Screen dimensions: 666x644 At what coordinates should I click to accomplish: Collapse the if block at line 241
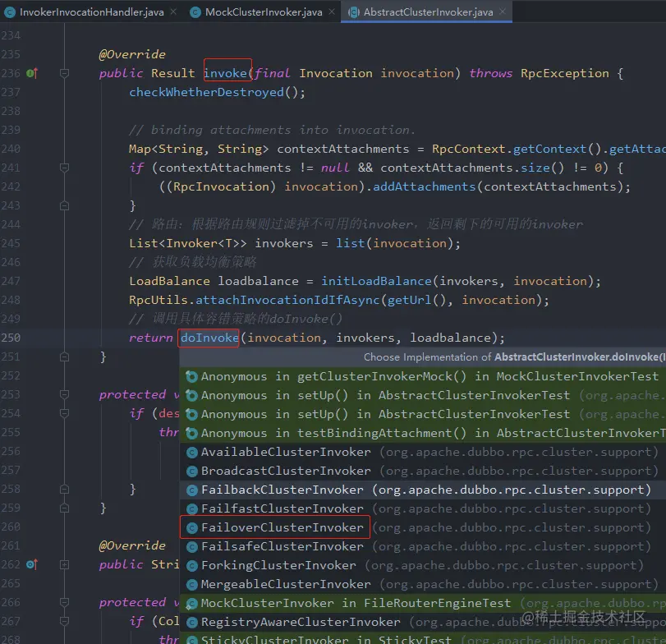tap(65, 168)
